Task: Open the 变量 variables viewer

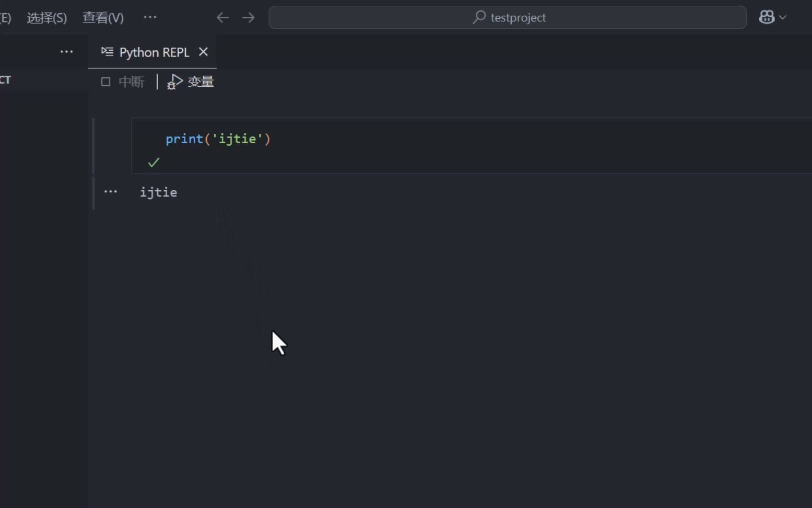Action: [x=201, y=82]
